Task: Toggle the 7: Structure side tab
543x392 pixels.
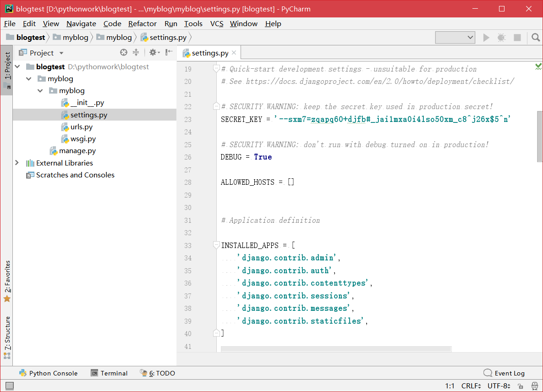Action: 7,337
